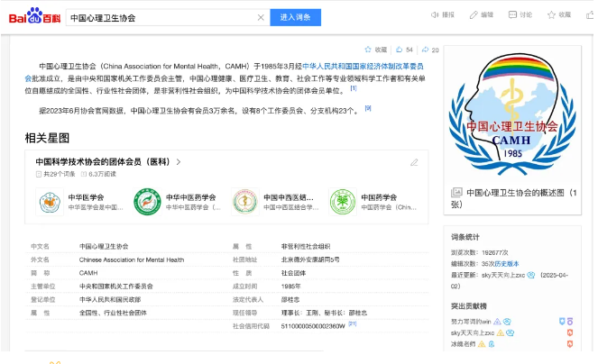
Task: Expand 中国科学技术协会的团体会员 list arrow
Action: pos(179,162)
